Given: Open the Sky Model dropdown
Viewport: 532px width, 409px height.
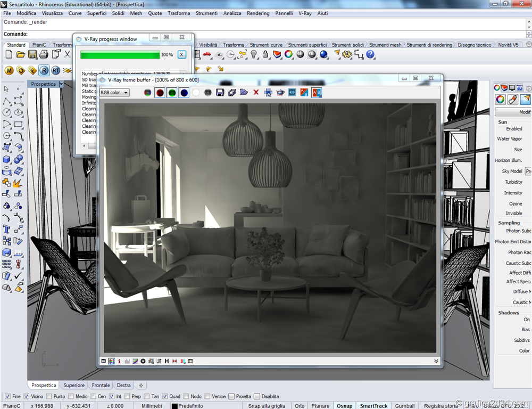Looking at the screenshot, I should (528, 171).
